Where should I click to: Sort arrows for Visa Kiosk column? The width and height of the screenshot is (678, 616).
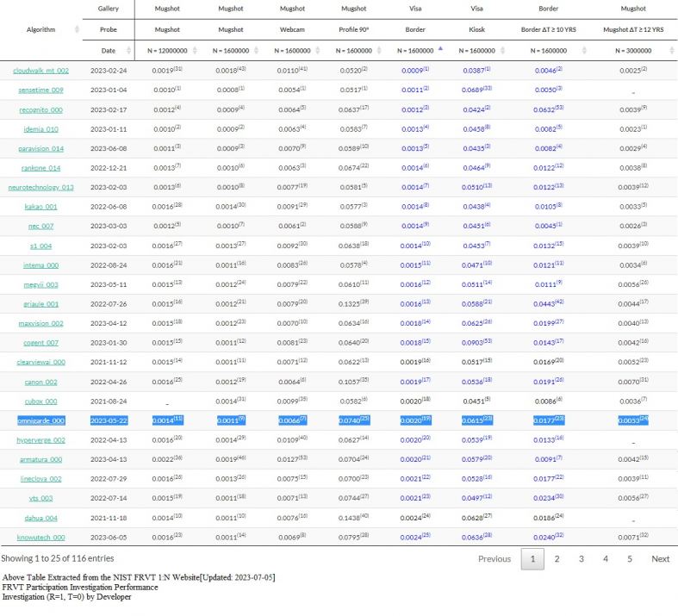tap(502, 51)
